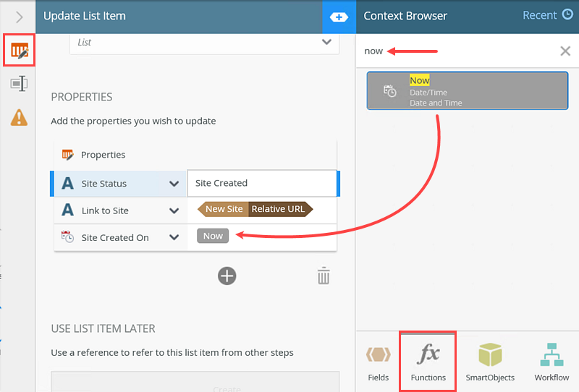Clear the 'now' search text
The height and width of the screenshot is (392, 579).
pyautogui.click(x=565, y=51)
